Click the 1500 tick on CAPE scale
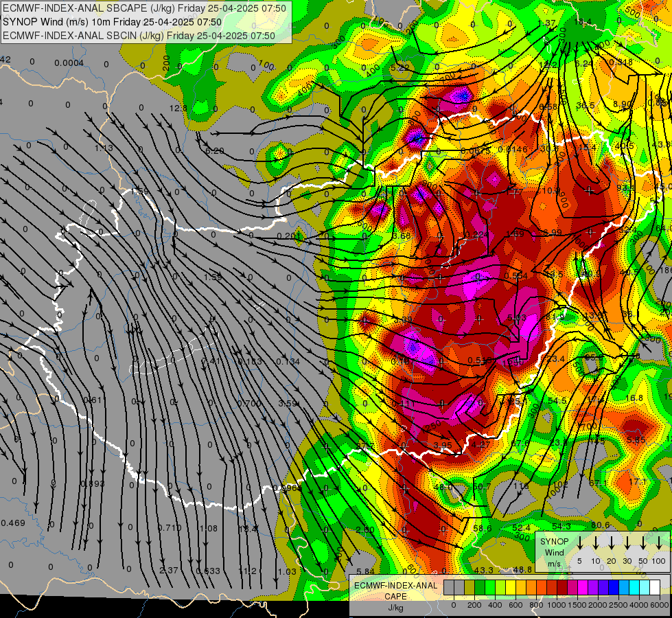 point(577,605)
